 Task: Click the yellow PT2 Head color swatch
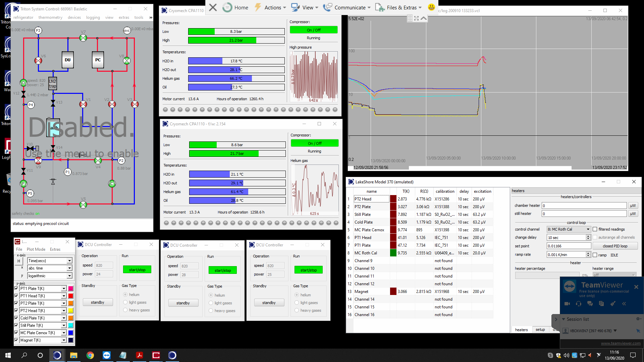tap(71, 311)
